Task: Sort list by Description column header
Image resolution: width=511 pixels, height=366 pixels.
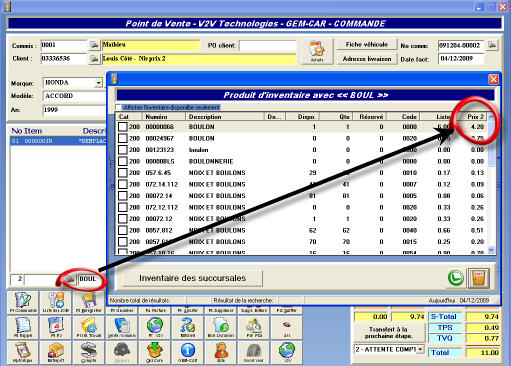Action: 225,117
